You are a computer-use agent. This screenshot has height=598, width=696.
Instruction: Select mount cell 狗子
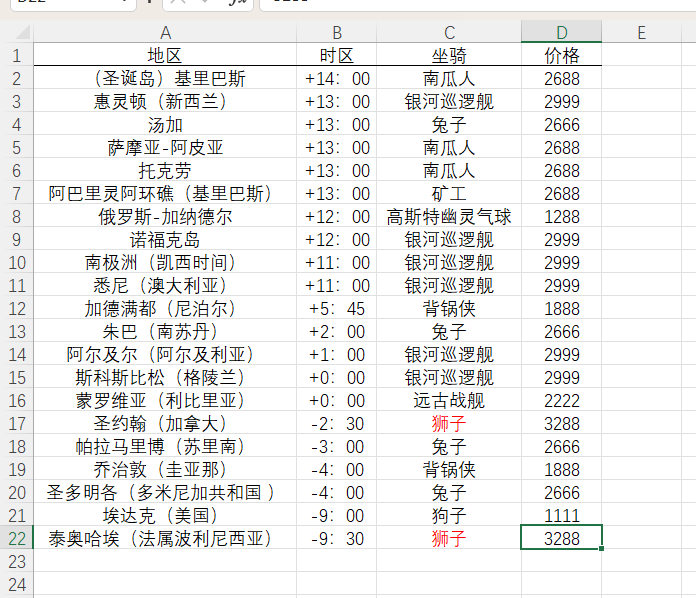coord(449,516)
